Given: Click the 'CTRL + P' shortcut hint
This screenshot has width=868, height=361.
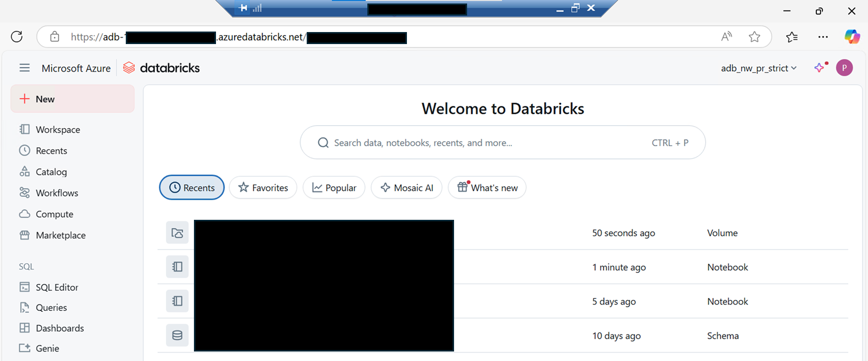Looking at the screenshot, I should tap(670, 143).
